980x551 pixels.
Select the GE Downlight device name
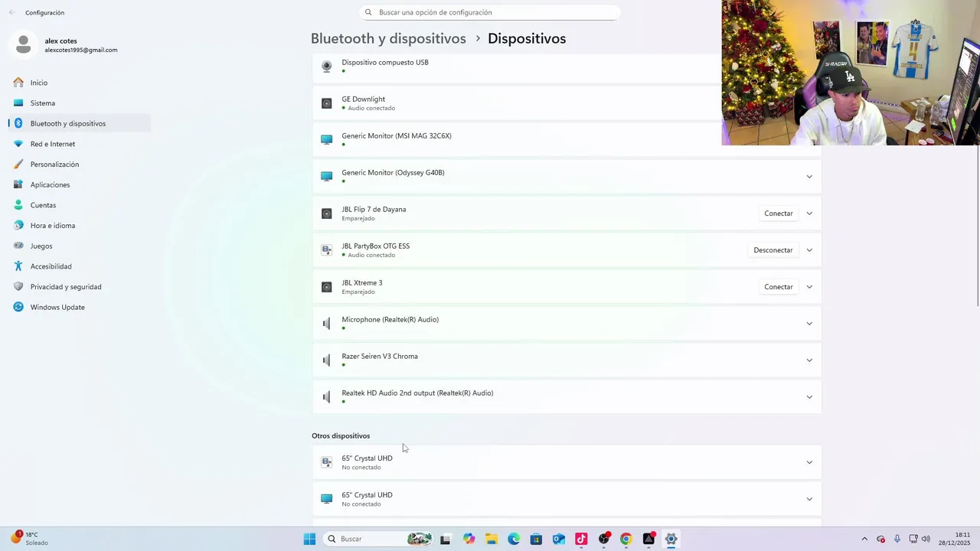(363, 99)
